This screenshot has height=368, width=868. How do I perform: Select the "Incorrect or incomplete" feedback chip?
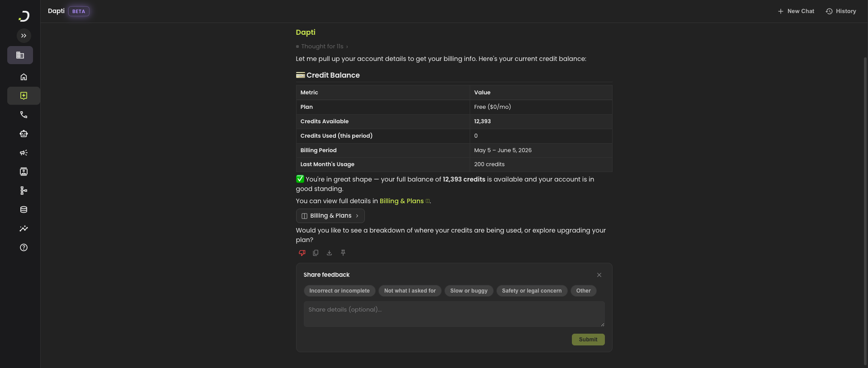(339, 291)
